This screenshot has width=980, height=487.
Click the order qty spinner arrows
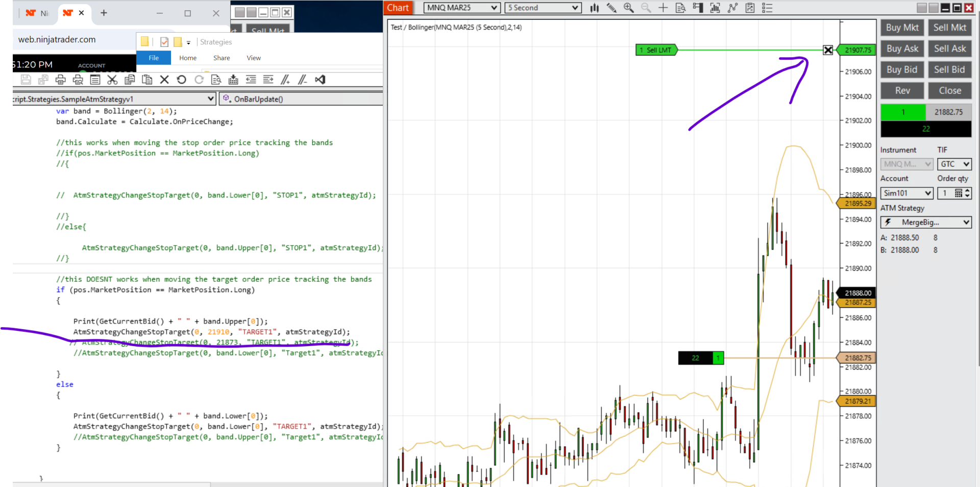pyautogui.click(x=967, y=193)
